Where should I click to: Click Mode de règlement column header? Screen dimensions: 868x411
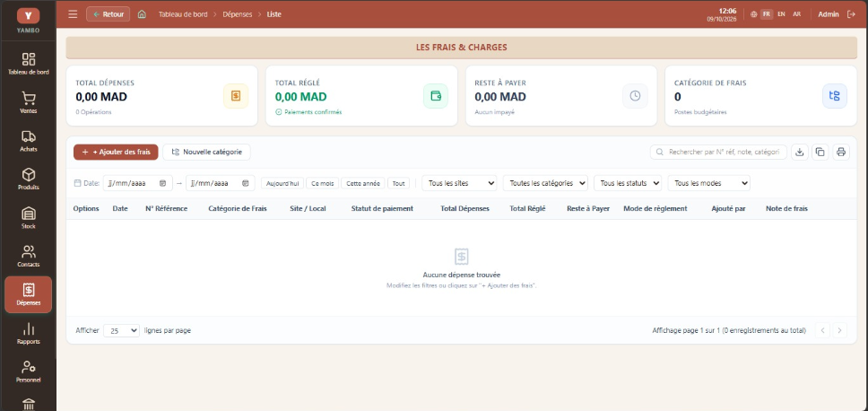(655, 209)
